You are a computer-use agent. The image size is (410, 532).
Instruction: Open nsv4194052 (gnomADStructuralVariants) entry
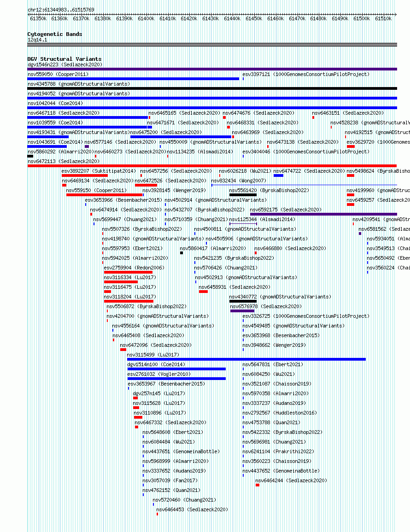(79, 94)
